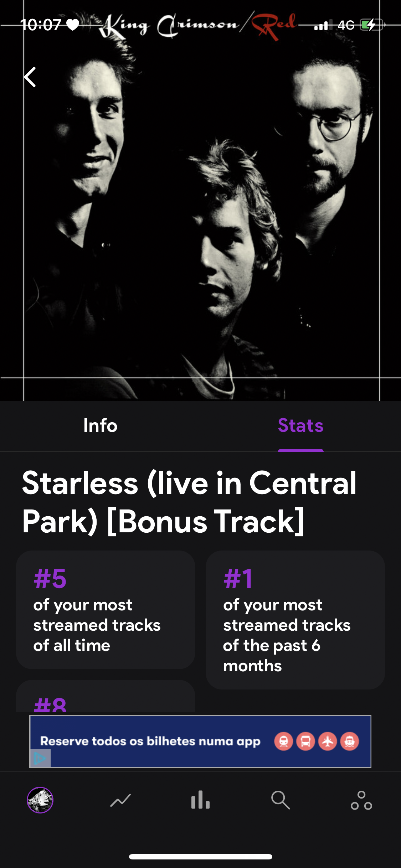Open the #1 past 6 months card
This screenshot has height=868, width=401.
click(x=295, y=620)
